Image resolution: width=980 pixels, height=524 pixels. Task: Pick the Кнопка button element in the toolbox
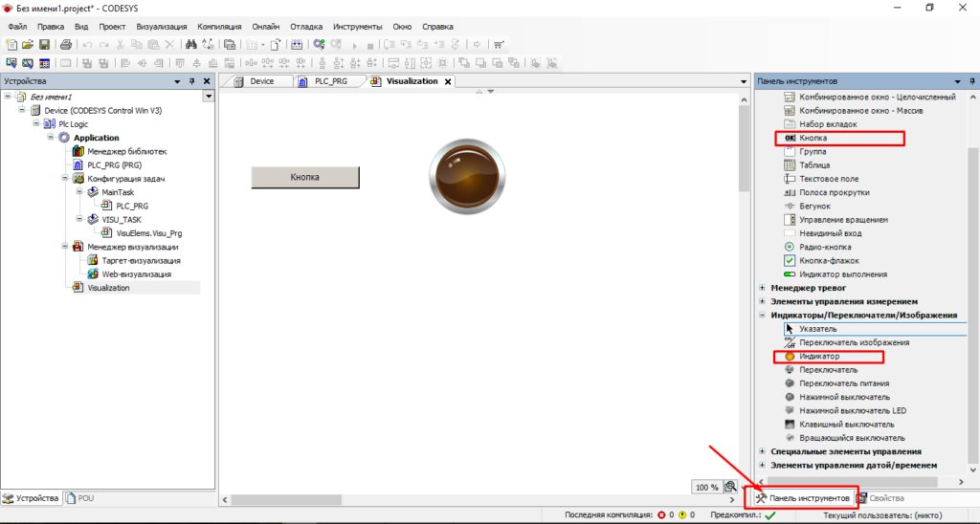point(813,139)
